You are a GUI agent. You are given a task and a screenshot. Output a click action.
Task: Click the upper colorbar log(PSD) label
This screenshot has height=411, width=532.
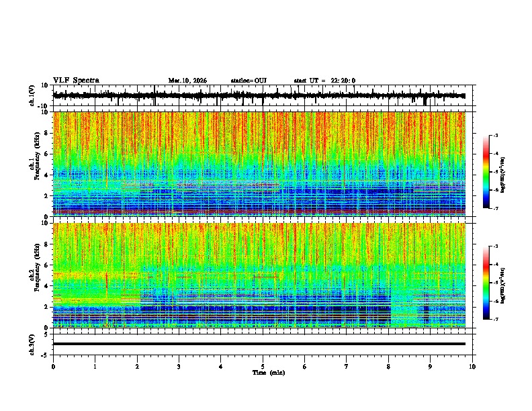pos(503,175)
